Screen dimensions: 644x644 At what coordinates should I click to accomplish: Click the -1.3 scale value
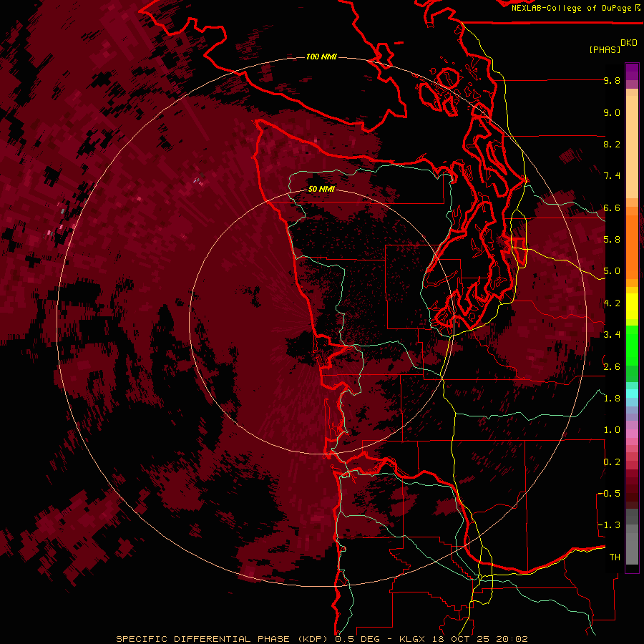610,525
